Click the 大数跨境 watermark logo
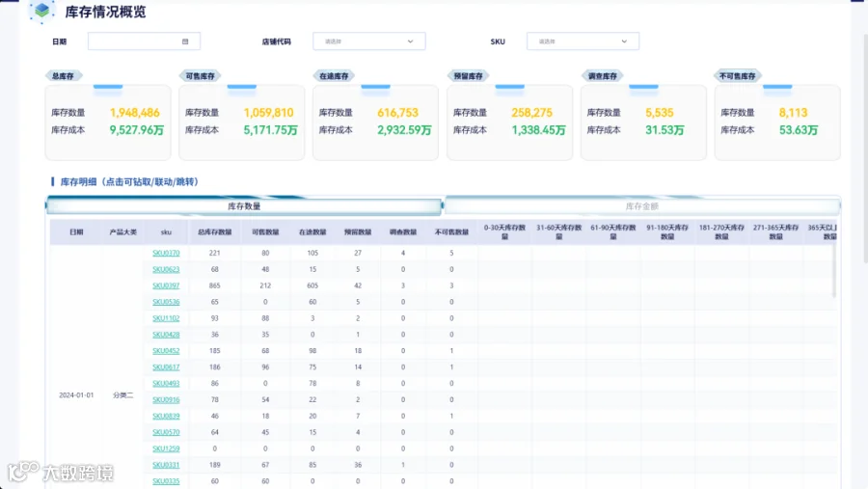Screen dimensions: 868x489 click(x=61, y=472)
